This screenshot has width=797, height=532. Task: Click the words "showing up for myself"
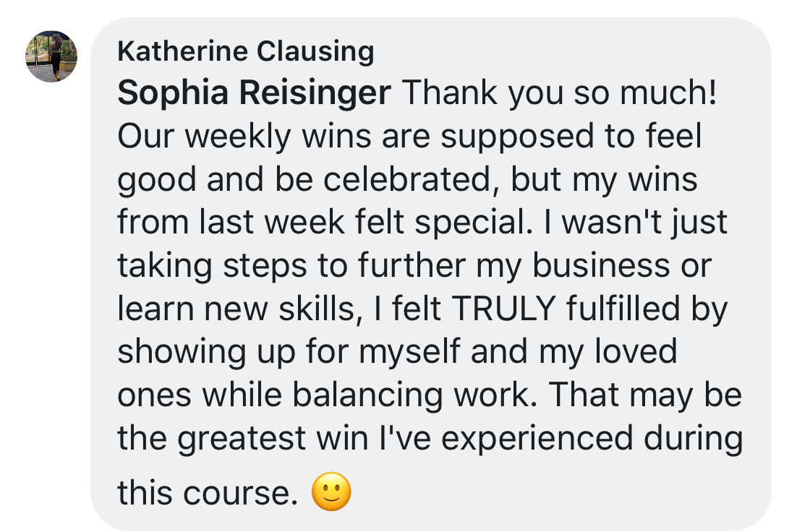tap(289, 352)
